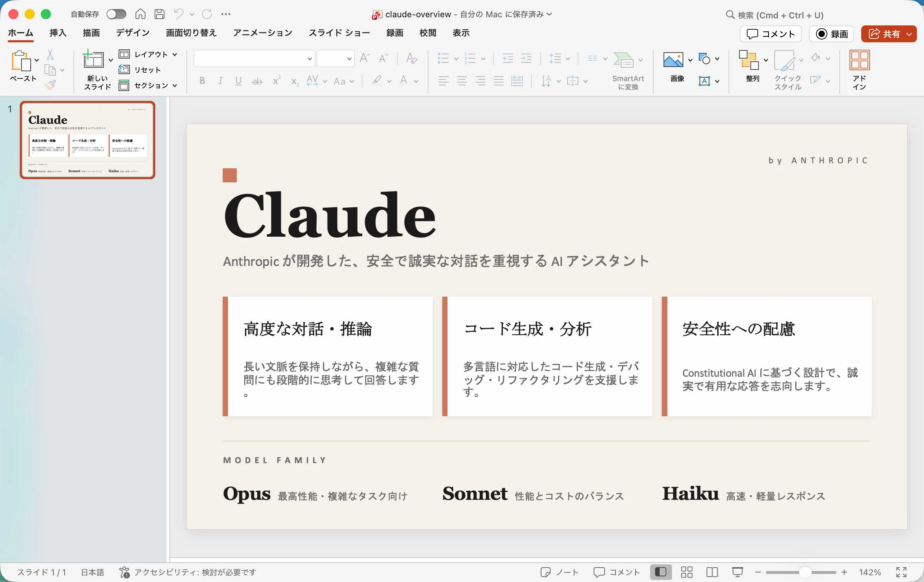The height and width of the screenshot is (582, 924).
Task: Toggle the 自動保存 autosave switch
Action: (116, 14)
